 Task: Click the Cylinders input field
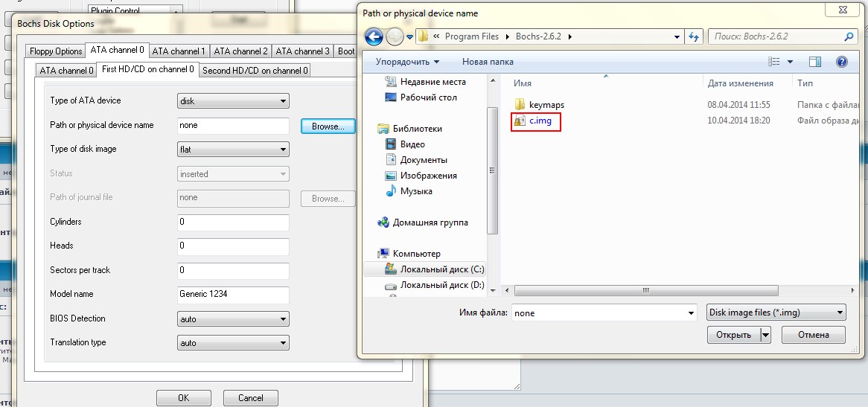(x=233, y=222)
